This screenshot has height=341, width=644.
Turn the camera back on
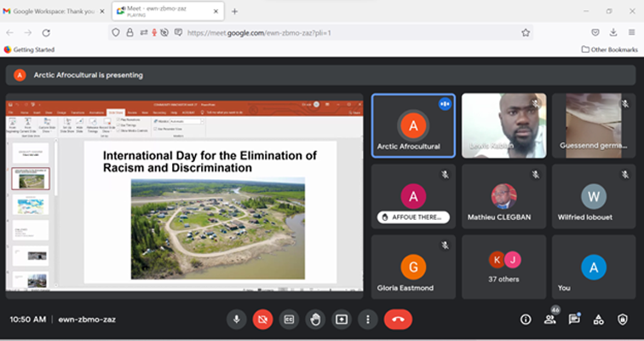pyautogui.click(x=263, y=319)
